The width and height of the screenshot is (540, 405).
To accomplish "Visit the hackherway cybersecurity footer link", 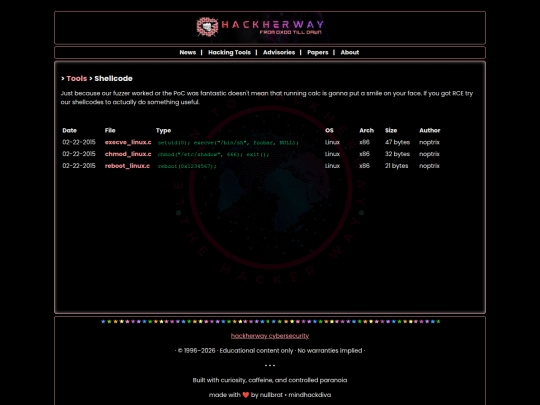I will pos(270,336).
